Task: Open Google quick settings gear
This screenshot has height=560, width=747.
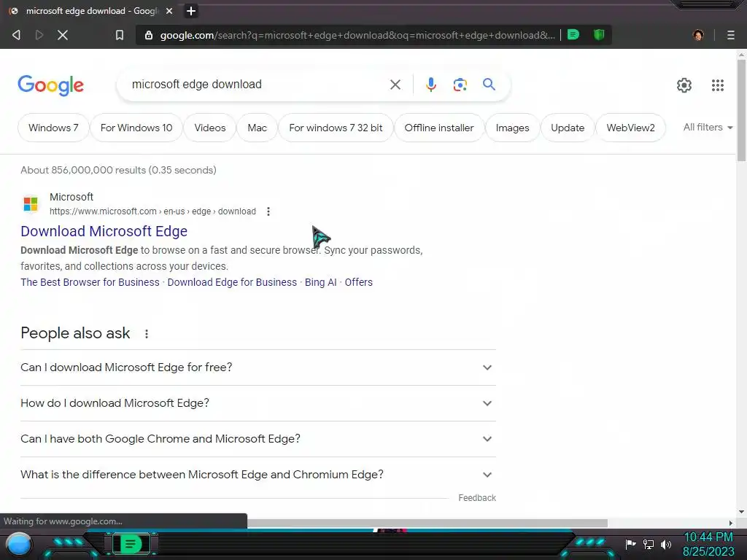Action: pos(684,85)
